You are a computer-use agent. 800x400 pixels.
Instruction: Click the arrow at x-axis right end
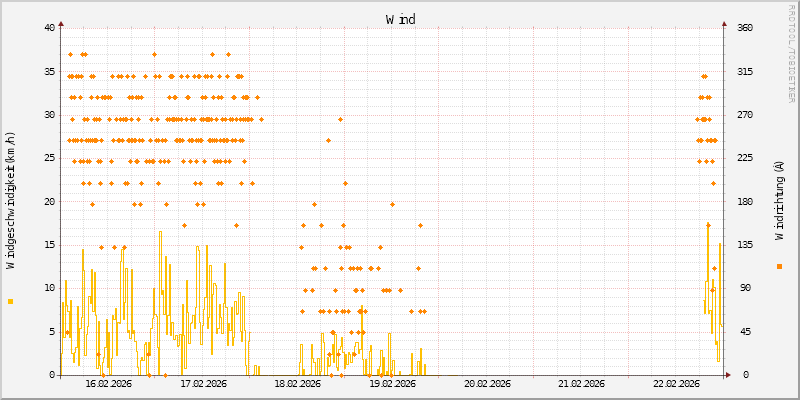point(729,375)
